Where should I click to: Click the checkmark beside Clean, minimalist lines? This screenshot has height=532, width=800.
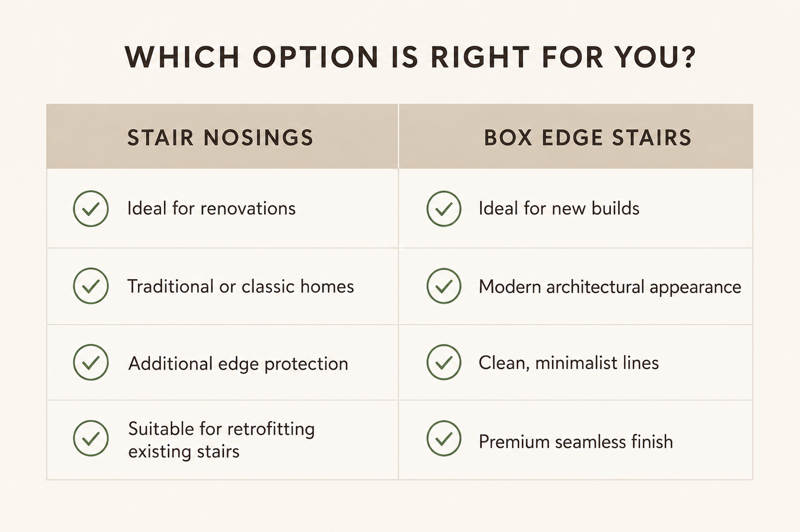click(443, 362)
